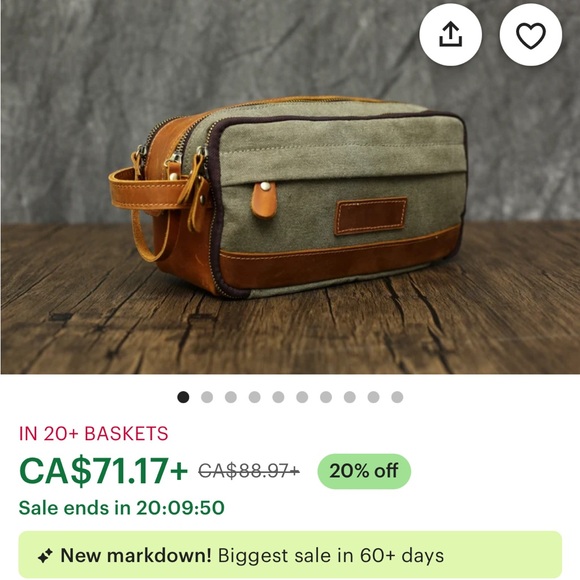580x580 pixels.
Task: Jump to the second image dot
Action: point(207,397)
